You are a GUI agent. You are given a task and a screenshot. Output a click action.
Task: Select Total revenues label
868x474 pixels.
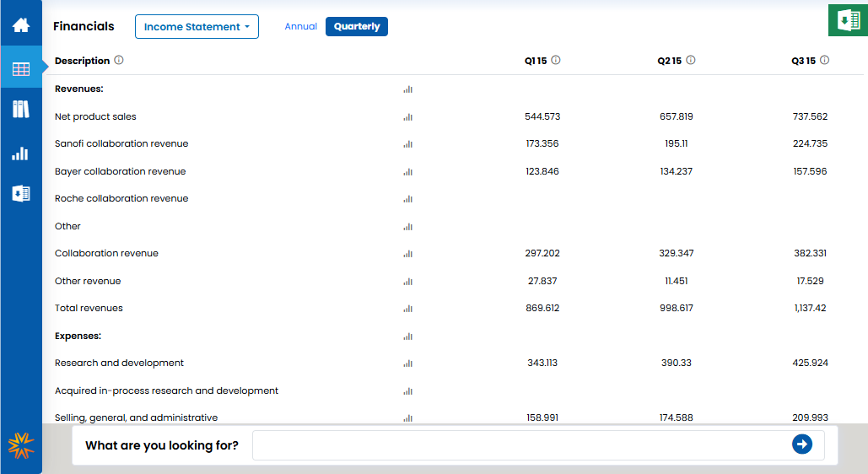[x=89, y=308]
